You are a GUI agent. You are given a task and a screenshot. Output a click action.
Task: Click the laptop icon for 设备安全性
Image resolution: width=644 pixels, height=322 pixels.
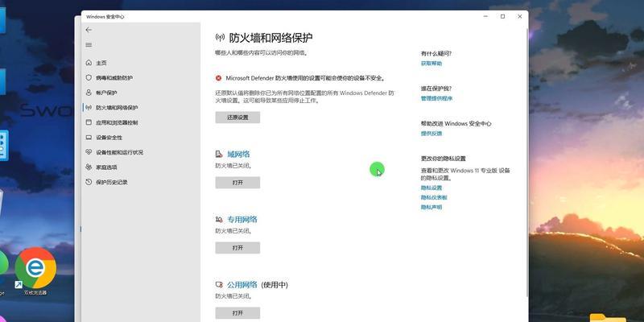[89, 137]
